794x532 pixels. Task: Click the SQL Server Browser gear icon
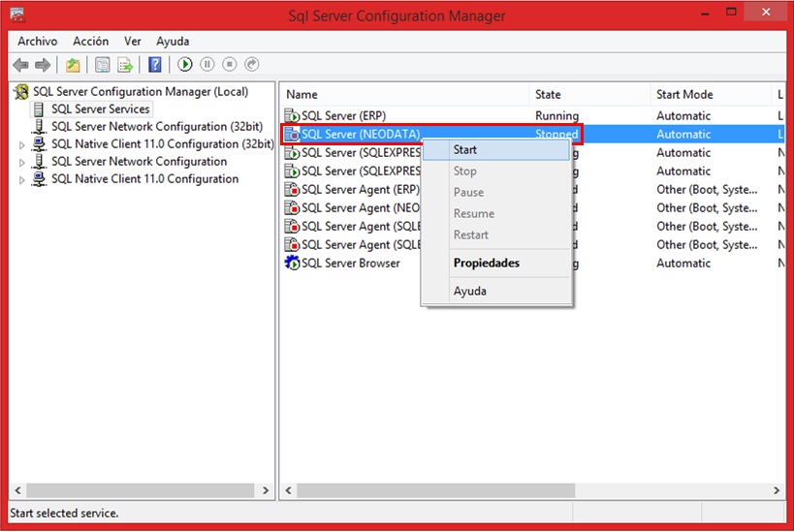[292, 263]
